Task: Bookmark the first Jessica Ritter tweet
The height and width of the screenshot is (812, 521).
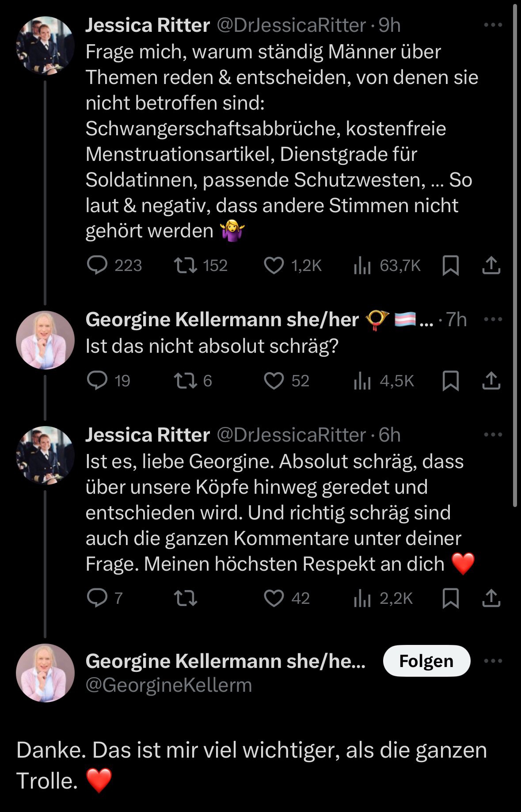Action: point(450,266)
